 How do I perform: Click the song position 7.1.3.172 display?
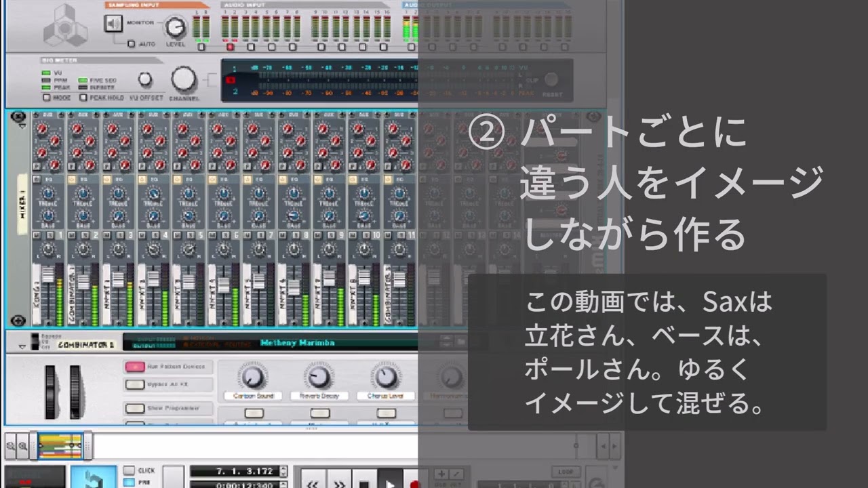coord(234,470)
